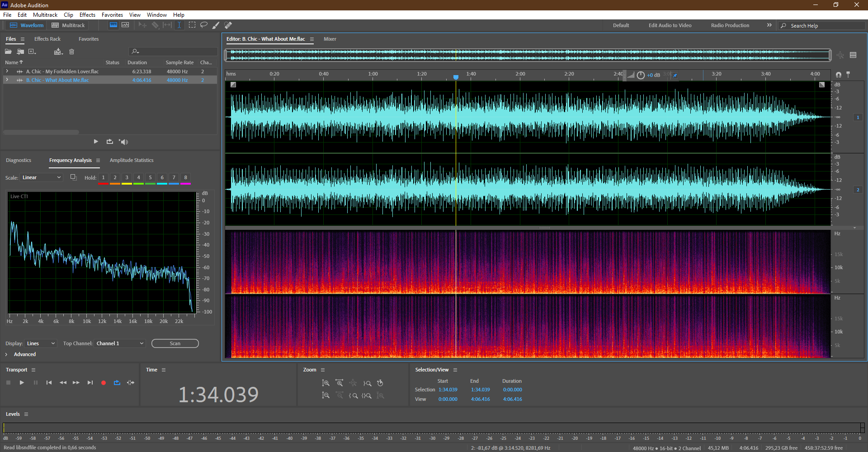Open the workspace overflow double-chevron menu
Image resolution: width=868 pixels, height=452 pixels.
click(x=769, y=25)
